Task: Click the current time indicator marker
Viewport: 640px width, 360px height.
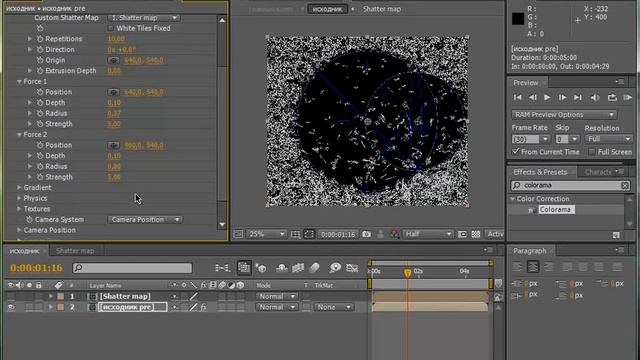Action: tap(407, 273)
